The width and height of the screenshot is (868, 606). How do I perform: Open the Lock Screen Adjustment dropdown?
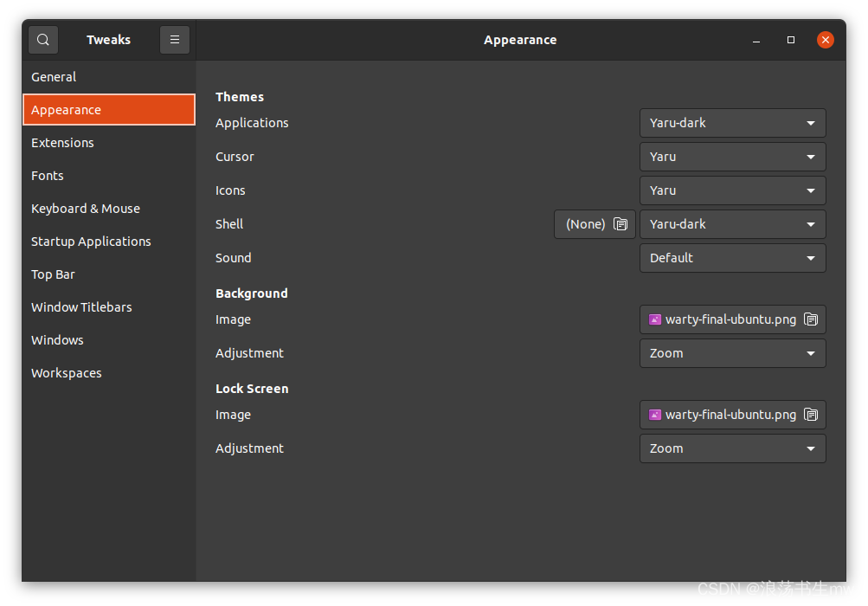[732, 448]
